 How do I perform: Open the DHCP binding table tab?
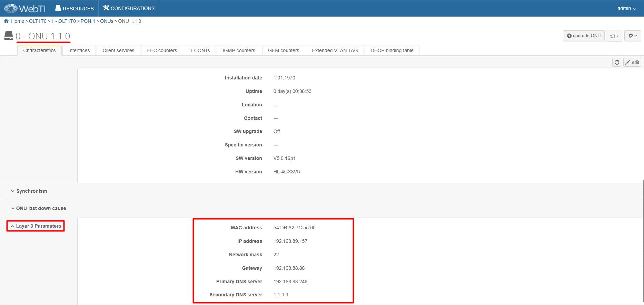point(392,50)
